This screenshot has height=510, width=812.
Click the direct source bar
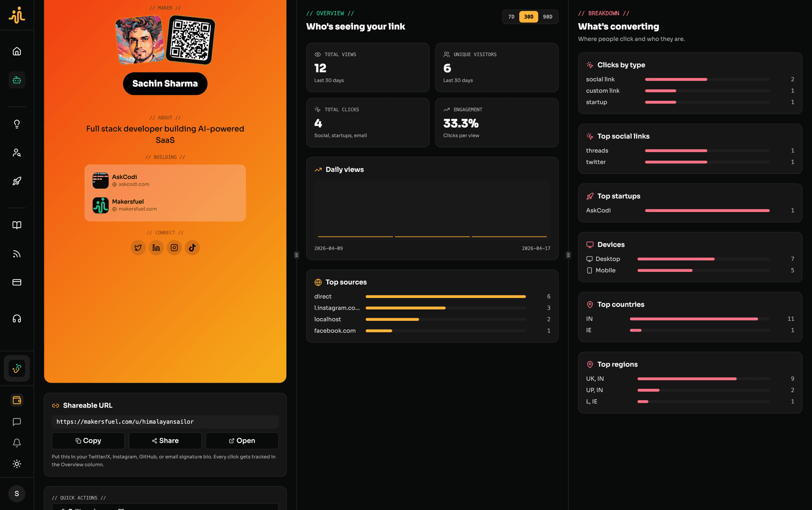446,297
